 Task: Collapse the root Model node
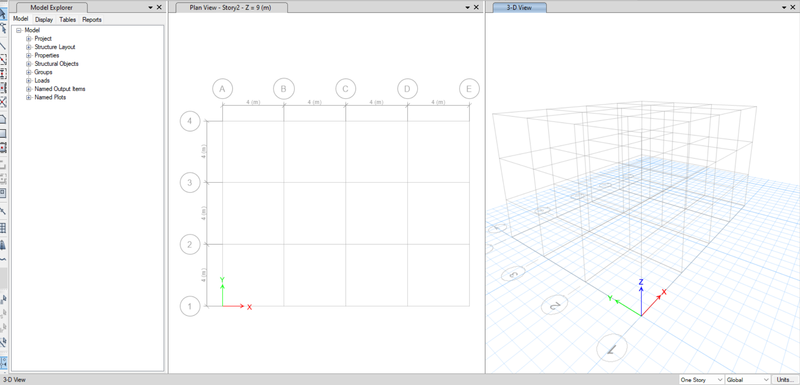click(19, 30)
